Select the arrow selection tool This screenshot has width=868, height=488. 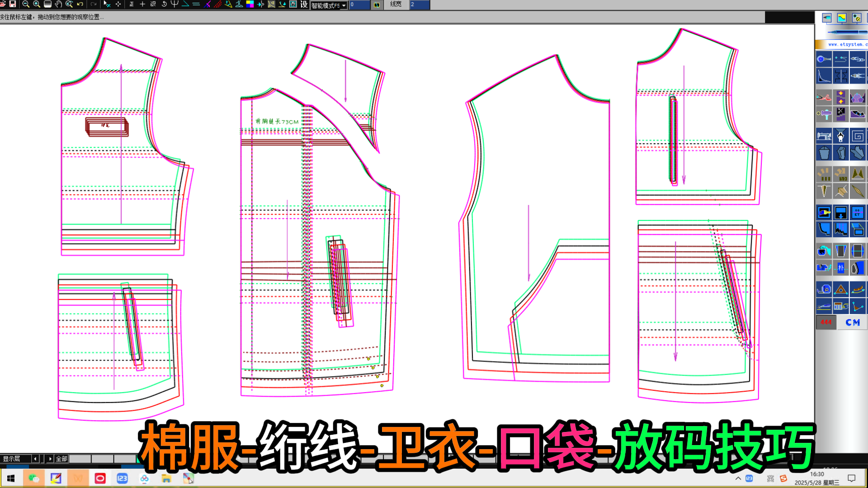[x=105, y=5]
